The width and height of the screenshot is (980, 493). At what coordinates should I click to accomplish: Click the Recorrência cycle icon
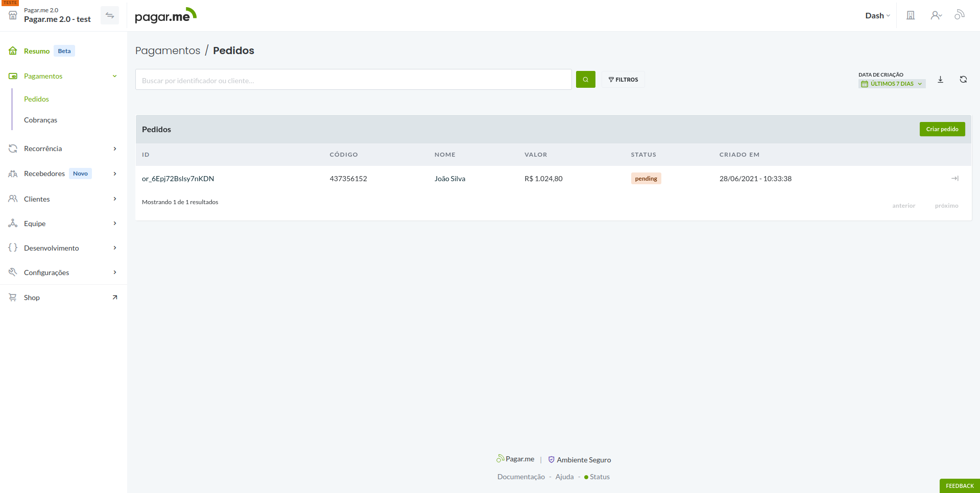pos(13,149)
